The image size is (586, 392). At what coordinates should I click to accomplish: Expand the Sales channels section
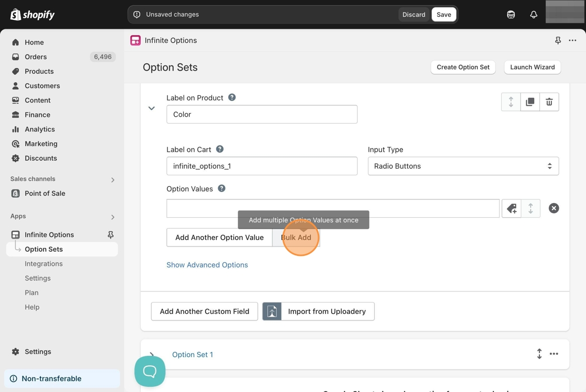pyautogui.click(x=112, y=180)
